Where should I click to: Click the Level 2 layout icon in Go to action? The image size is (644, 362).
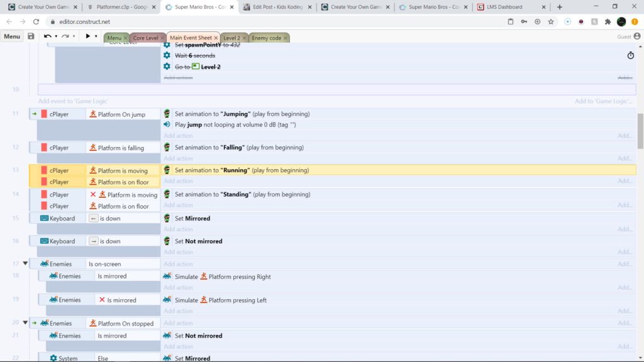click(x=196, y=67)
